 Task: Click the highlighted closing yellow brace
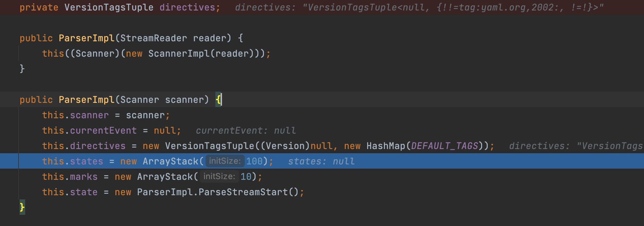[22, 207]
